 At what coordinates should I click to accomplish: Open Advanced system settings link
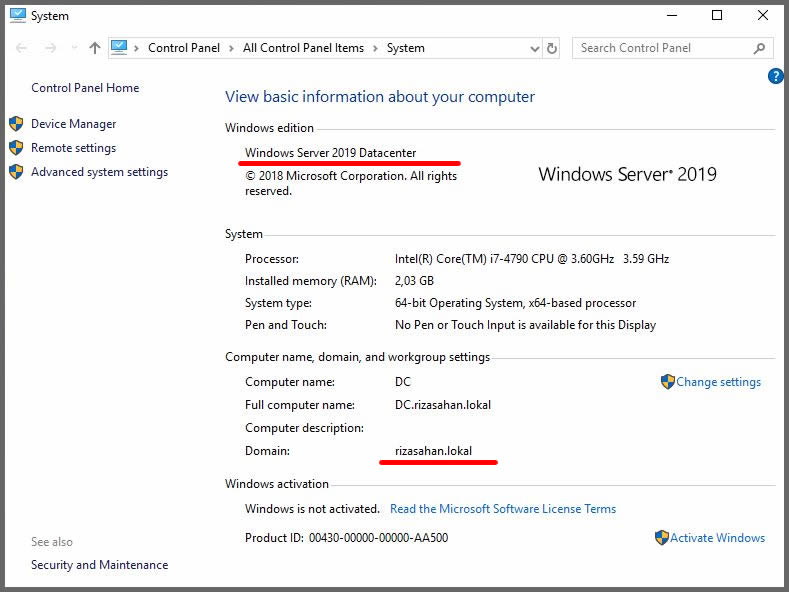coord(100,172)
